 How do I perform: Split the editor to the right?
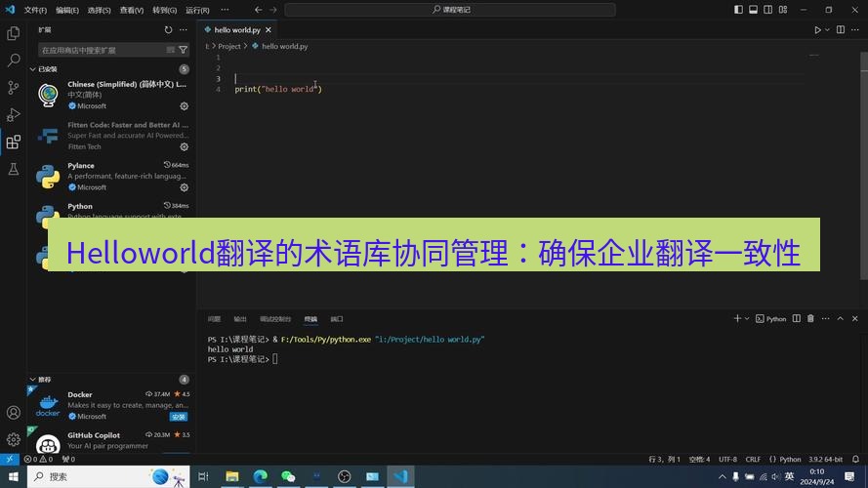(x=841, y=30)
